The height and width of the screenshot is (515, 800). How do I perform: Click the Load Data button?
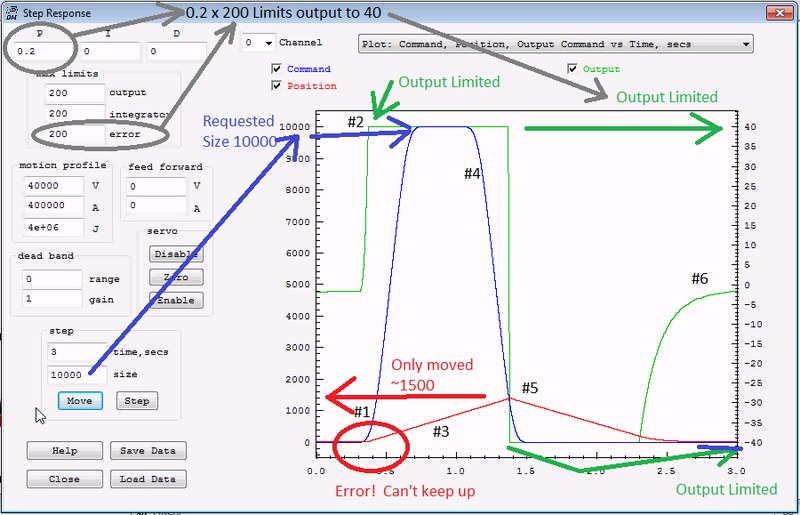pos(147,479)
